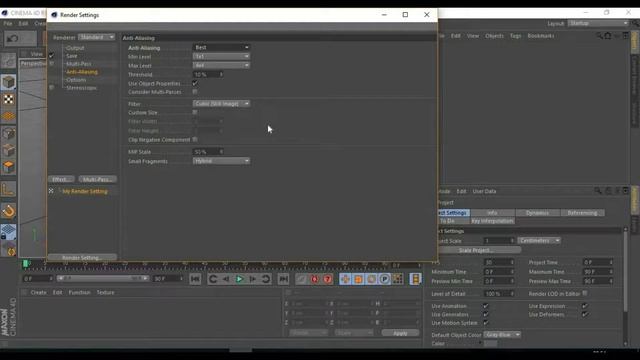Switch to Dynamics tab
The width and height of the screenshot is (640, 360).
[537, 213]
